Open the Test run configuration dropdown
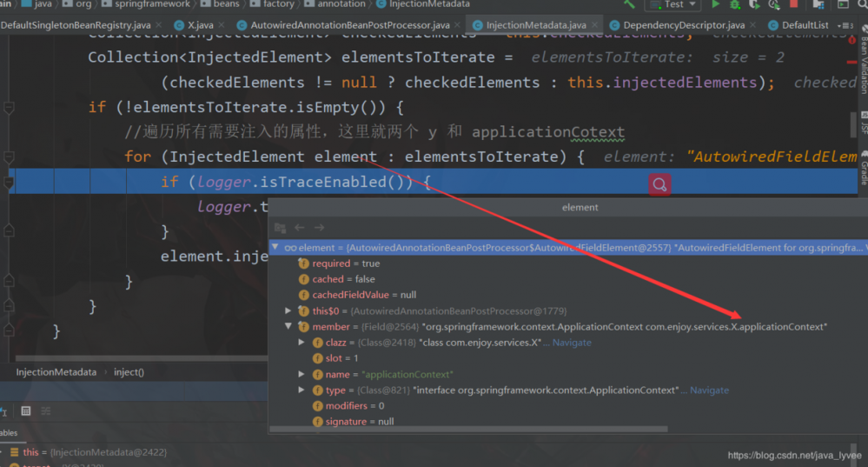 tap(673, 4)
